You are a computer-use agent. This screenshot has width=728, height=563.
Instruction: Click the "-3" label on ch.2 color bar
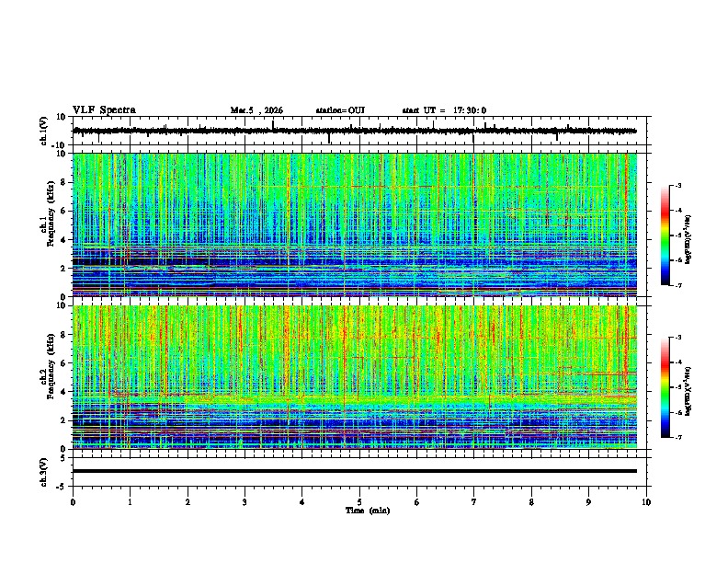coord(677,338)
